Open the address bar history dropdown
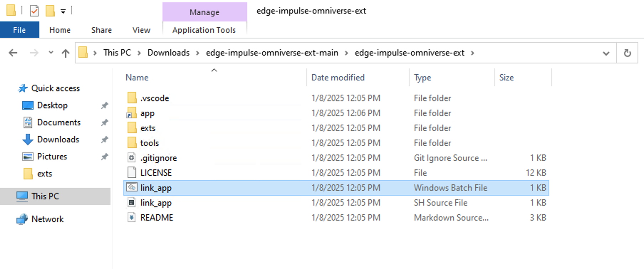The width and height of the screenshot is (644, 269). point(606,53)
